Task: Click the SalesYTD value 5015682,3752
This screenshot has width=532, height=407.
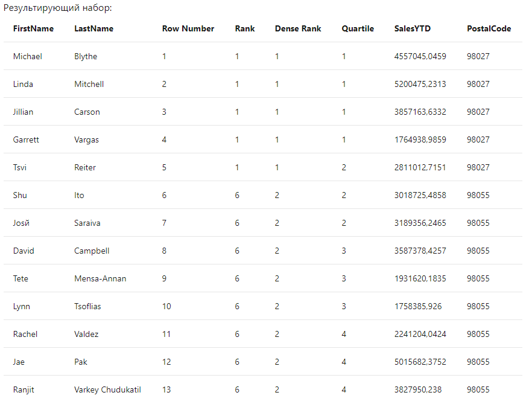Action: tap(420, 362)
